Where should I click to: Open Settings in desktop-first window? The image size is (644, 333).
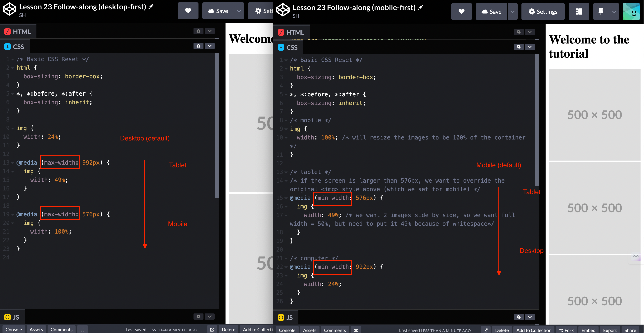point(260,11)
